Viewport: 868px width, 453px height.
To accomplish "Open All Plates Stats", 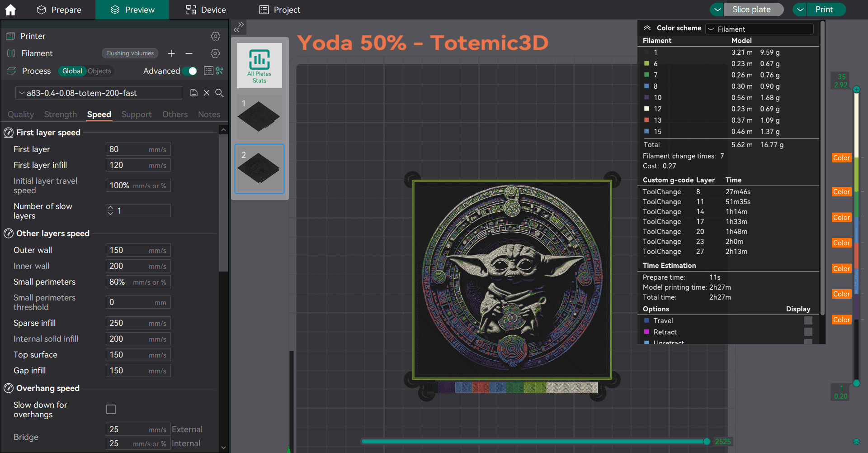I will [x=259, y=66].
